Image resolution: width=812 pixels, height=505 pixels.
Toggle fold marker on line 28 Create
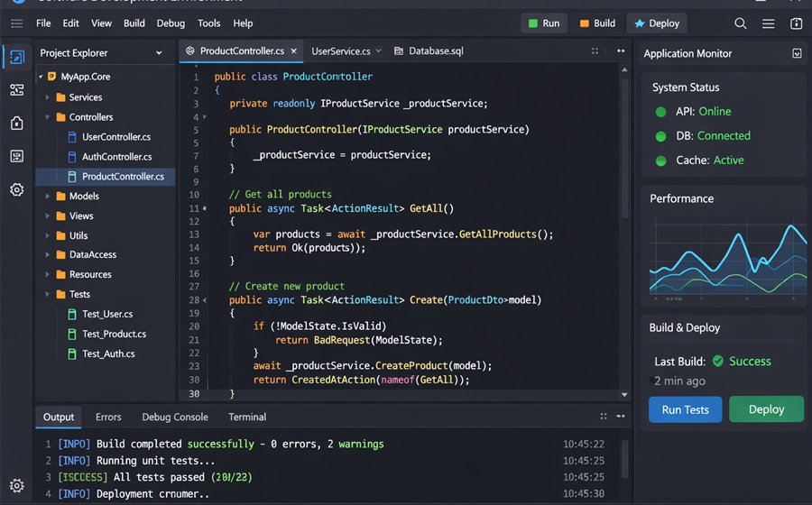tap(205, 300)
